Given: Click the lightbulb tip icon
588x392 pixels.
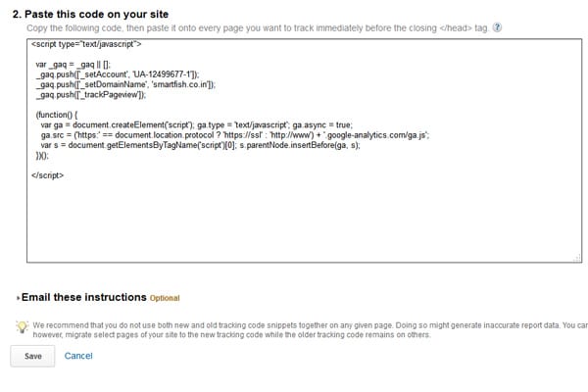Looking at the screenshot, I should pos(22,326).
